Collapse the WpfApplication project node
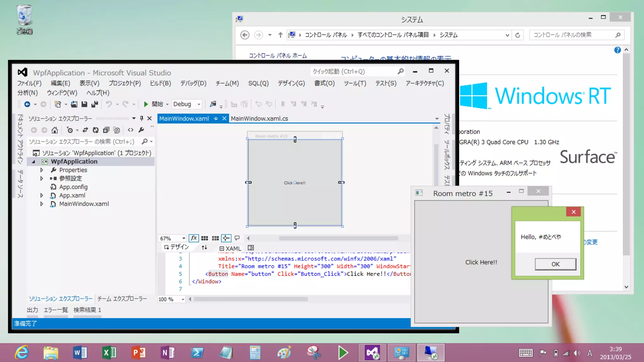This screenshot has height=362, width=644. coord(34,162)
